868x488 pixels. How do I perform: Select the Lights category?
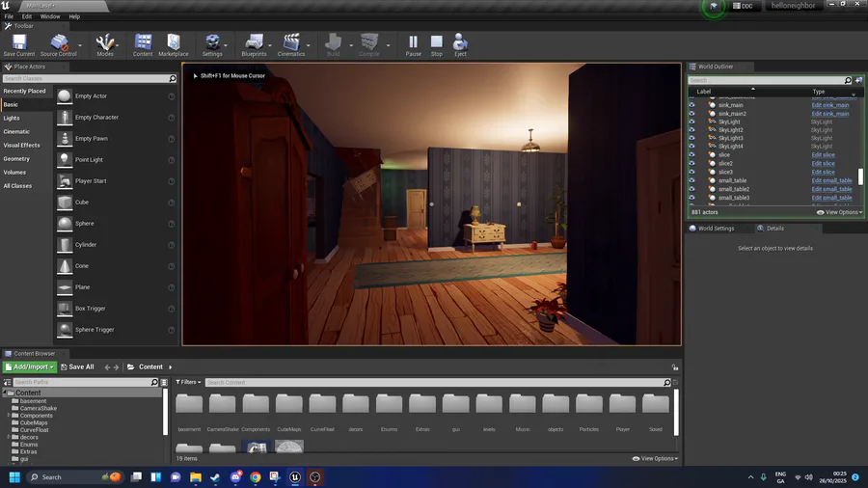12,118
